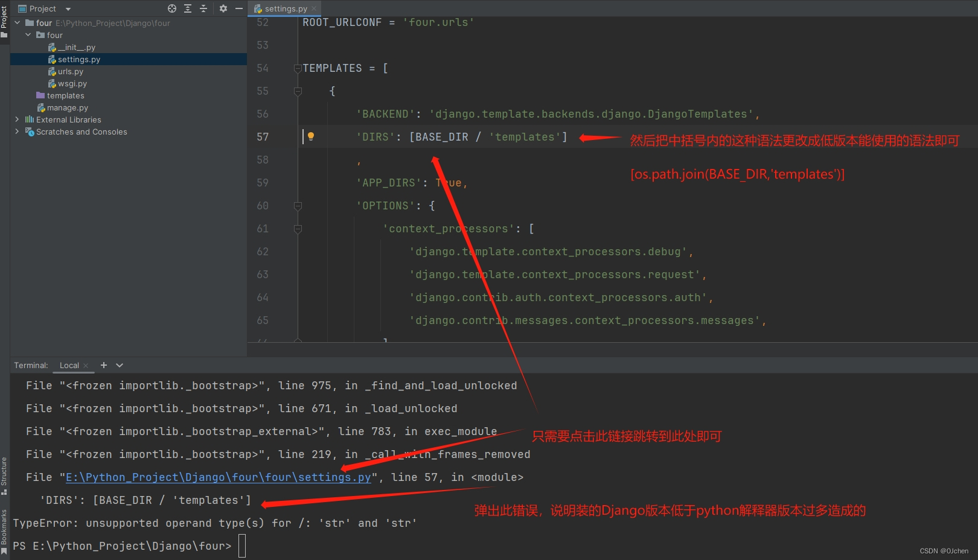Fold the dictionary block at line 55
978x560 pixels.
298,92
